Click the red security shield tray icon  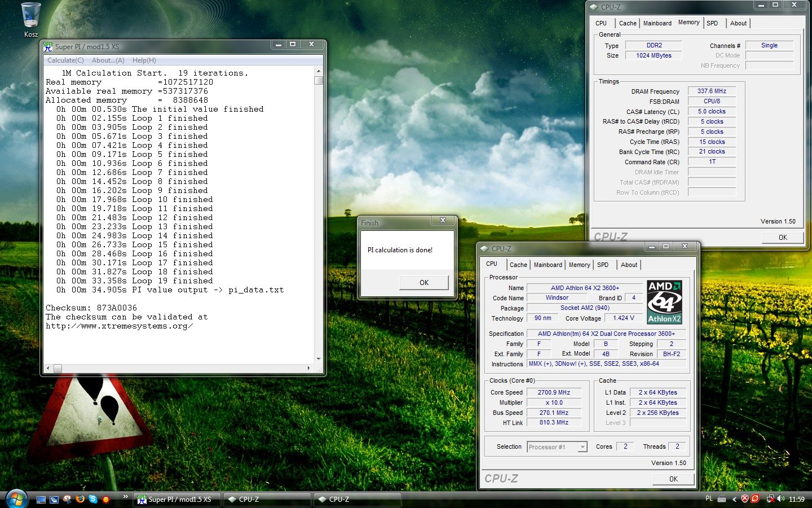pos(745,499)
